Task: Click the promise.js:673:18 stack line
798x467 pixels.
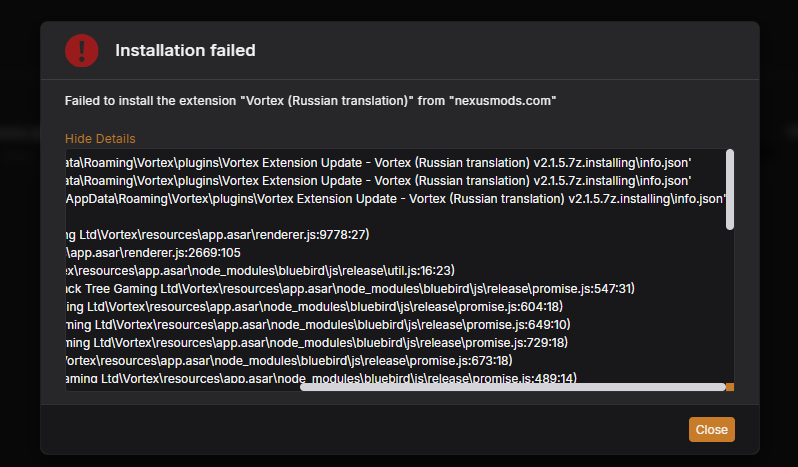Action: click(x=290, y=361)
